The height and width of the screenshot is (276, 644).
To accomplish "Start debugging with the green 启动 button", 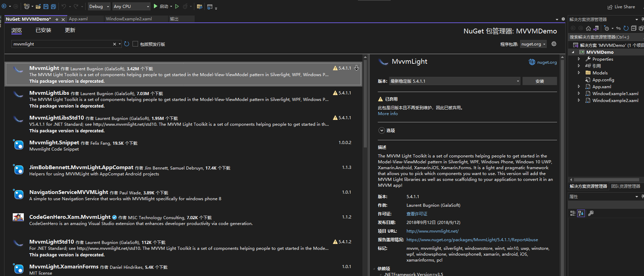I will pos(161,6).
